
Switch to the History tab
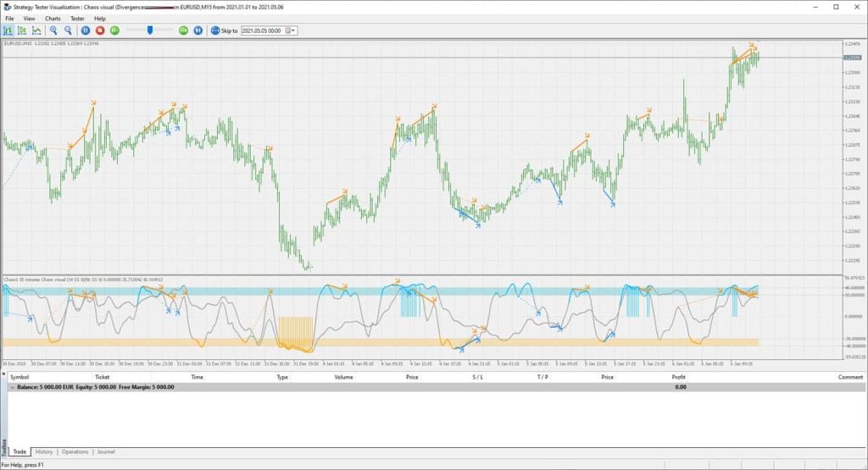click(x=44, y=452)
